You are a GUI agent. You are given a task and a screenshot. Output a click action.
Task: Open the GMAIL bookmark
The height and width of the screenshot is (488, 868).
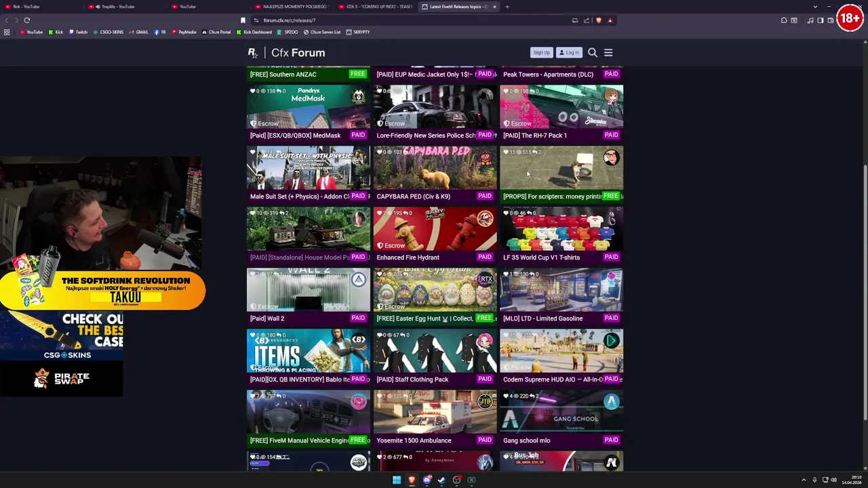(138, 32)
